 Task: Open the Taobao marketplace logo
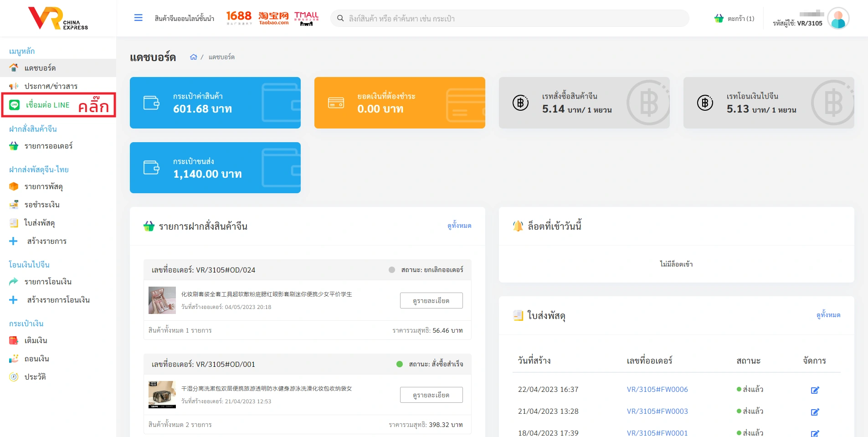(x=273, y=18)
